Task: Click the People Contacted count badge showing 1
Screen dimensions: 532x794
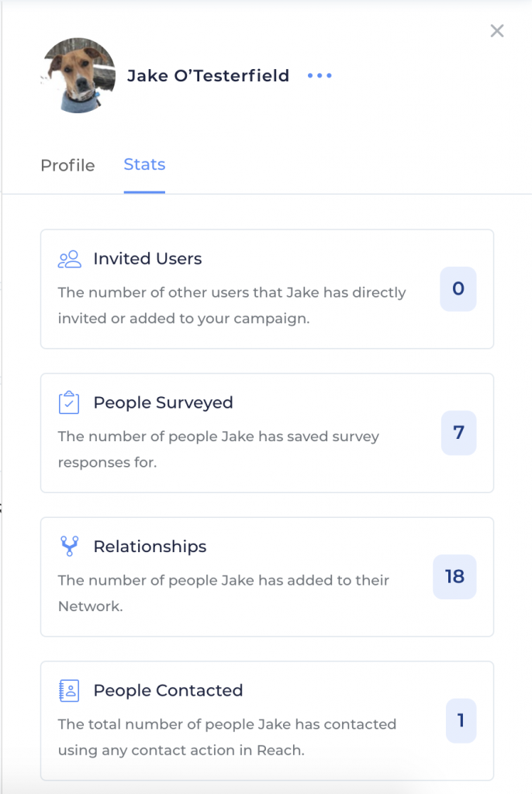Action: pyautogui.click(x=461, y=720)
